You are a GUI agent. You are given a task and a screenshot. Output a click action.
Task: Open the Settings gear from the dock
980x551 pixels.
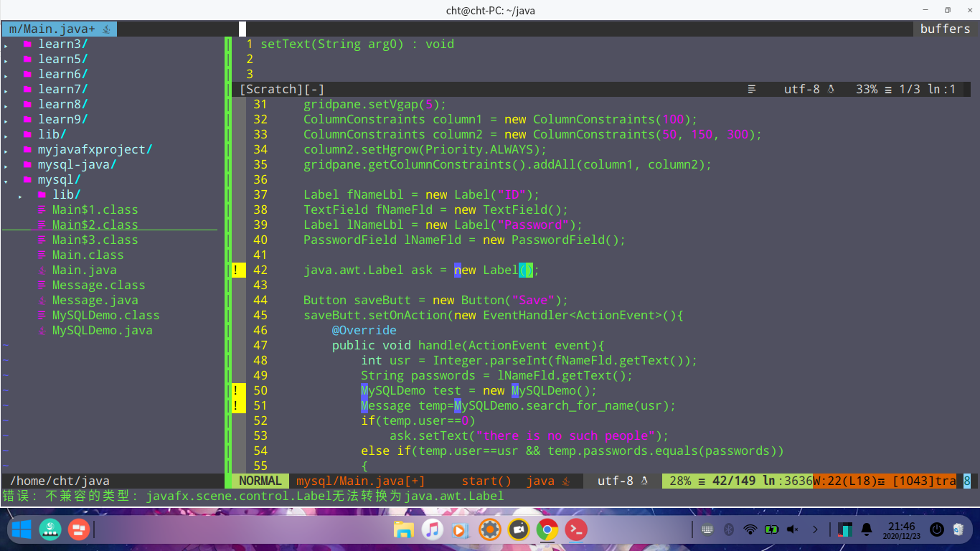[x=489, y=529]
